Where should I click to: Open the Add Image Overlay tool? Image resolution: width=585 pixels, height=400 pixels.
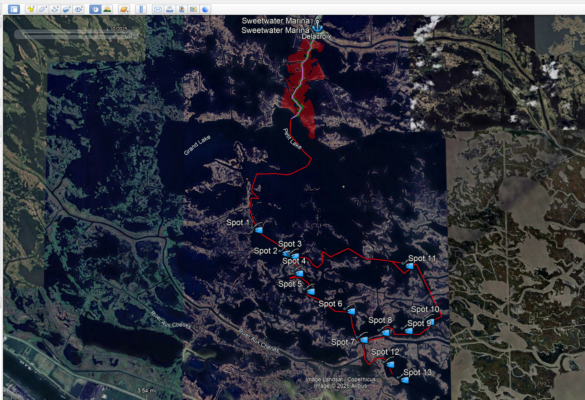[x=67, y=9]
